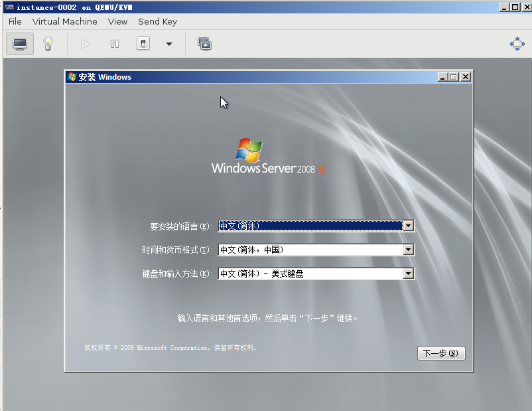This screenshot has height=411, width=532.
Task: Show virtual hardware details lightbulb icon
Action: (x=48, y=44)
